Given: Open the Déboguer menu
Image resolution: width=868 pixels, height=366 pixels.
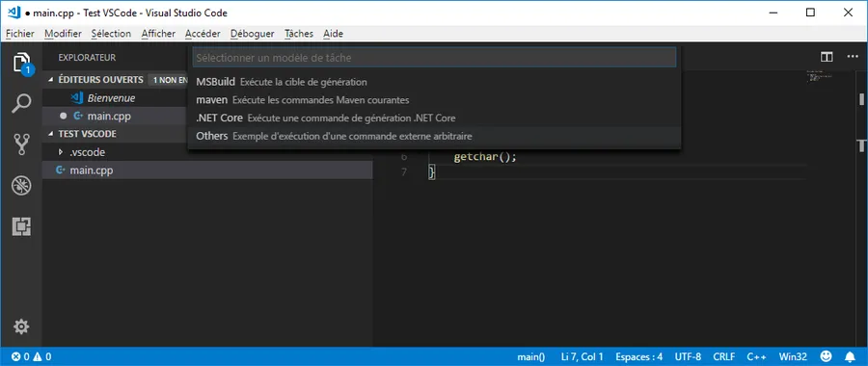Looking at the screenshot, I should (253, 34).
